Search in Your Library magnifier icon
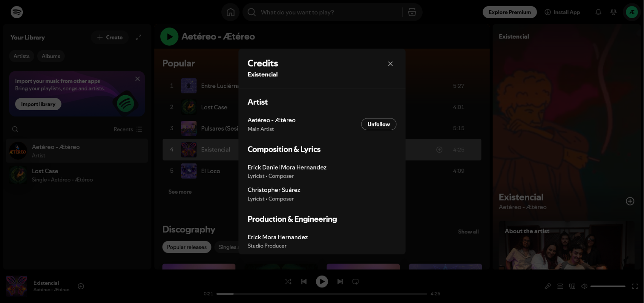 point(15,129)
